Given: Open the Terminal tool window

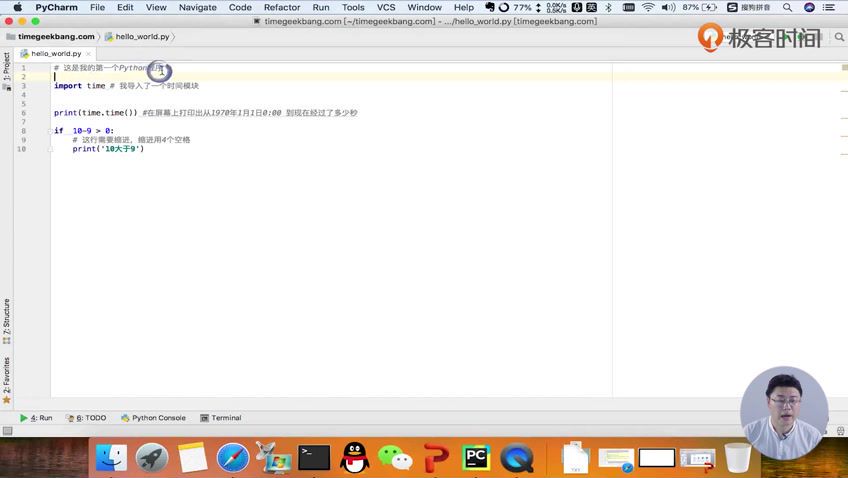Looking at the screenshot, I should 220,418.
